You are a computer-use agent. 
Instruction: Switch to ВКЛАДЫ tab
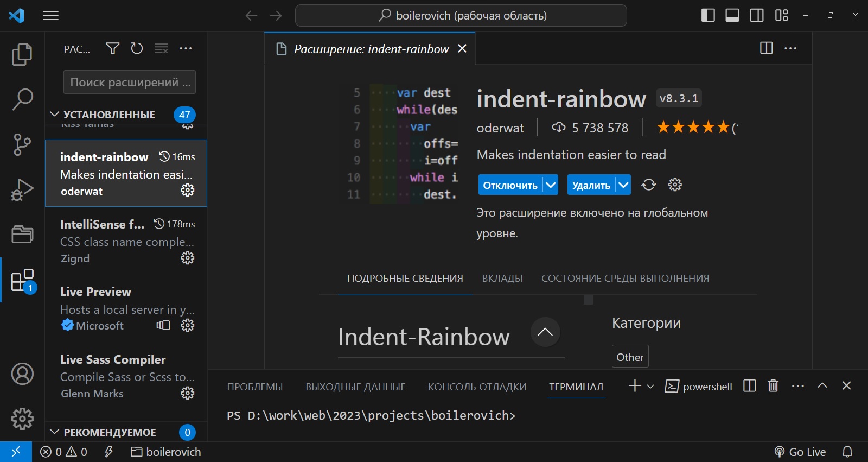tap(502, 279)
